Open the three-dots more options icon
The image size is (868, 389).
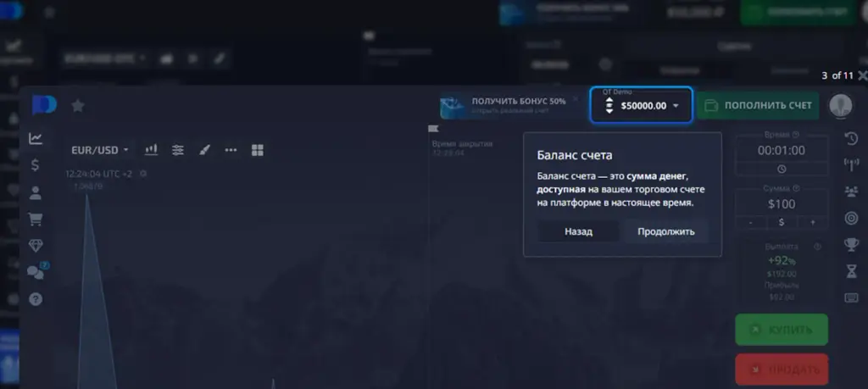pyautogui.click(x=231, y=150)
